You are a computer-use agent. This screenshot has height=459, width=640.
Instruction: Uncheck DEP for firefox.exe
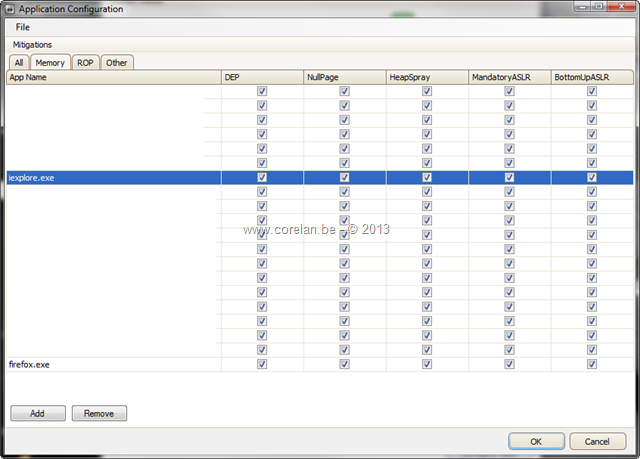262,364
